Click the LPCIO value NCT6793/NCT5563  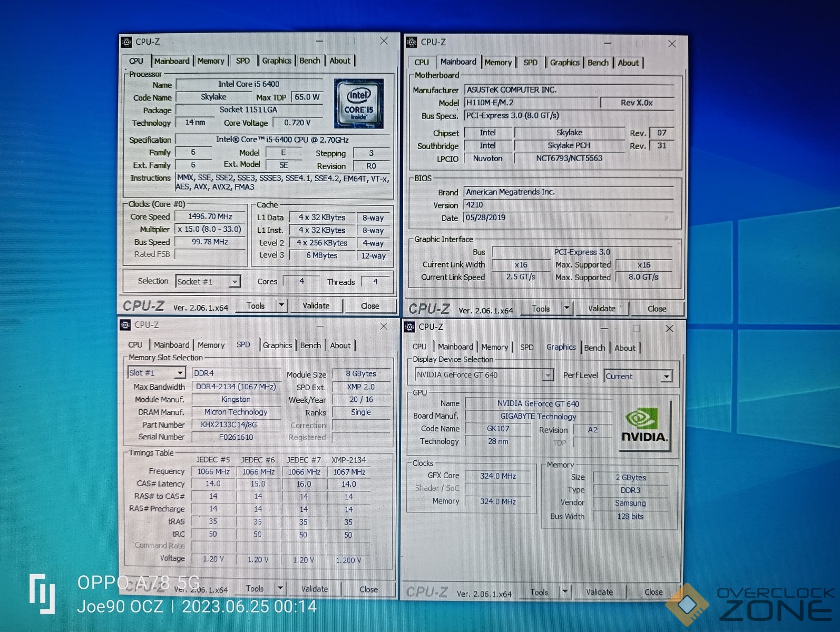(569, 159)
